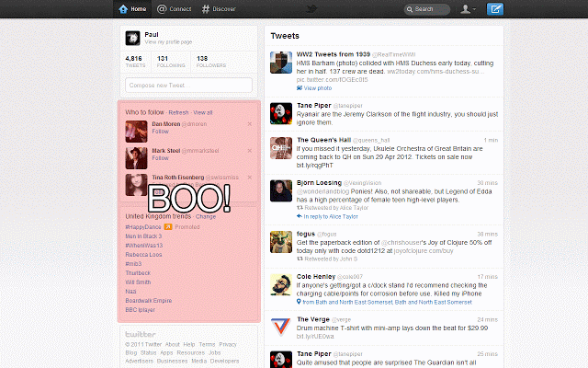Viewport: 588px width, 368px height.
Task: Follow Dan Moren
Action: click(x=160, y=132)
